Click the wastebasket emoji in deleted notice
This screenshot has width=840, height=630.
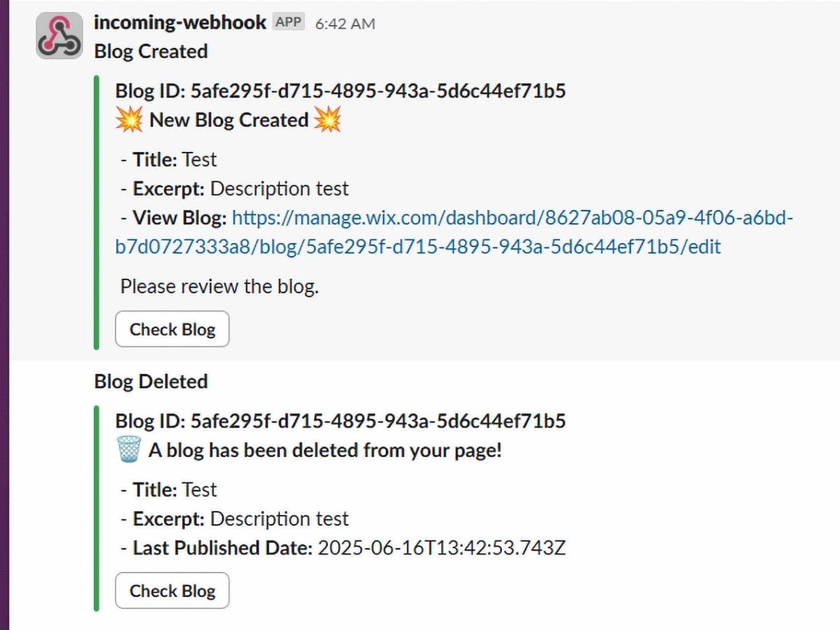129,449
